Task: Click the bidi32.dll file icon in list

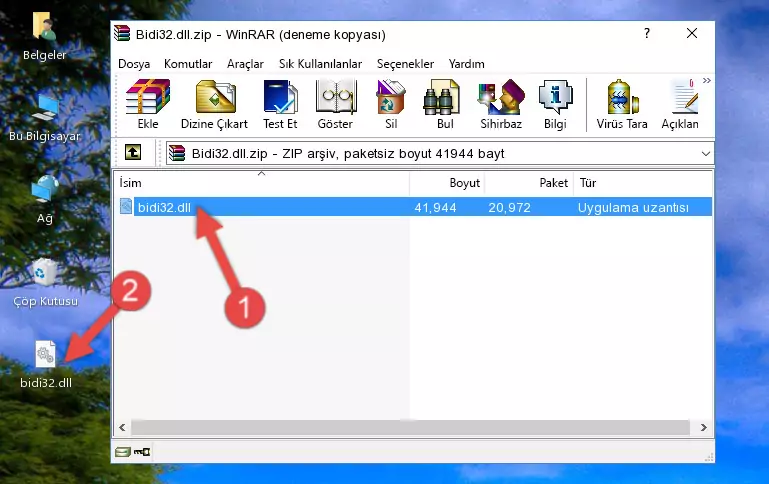Action: [126, 206]
